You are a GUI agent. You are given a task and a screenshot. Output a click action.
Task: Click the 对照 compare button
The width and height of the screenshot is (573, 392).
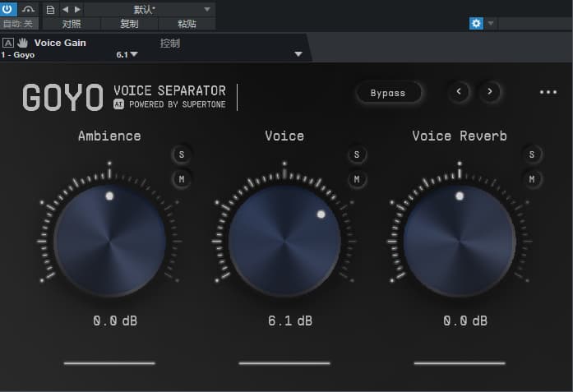(72, 24)
